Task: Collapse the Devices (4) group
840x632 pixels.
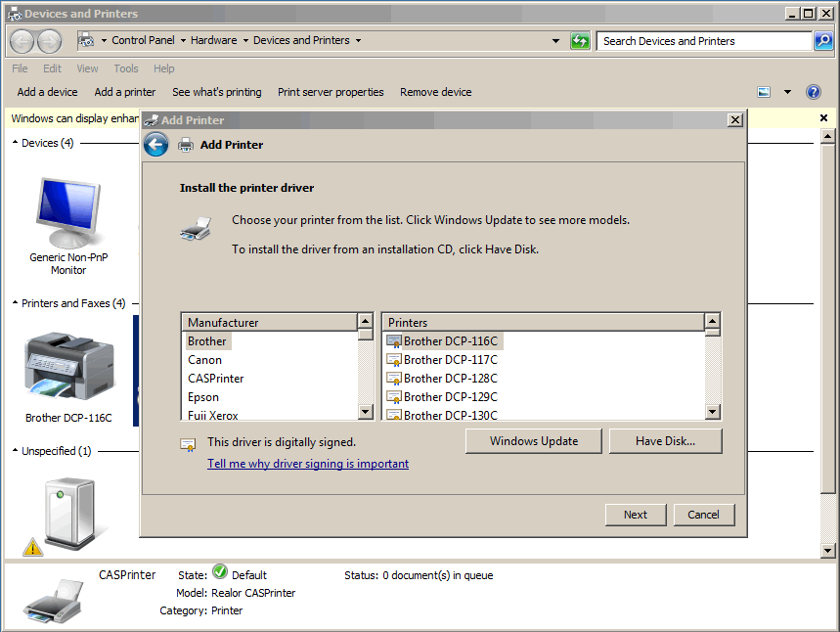Action: 16,143
